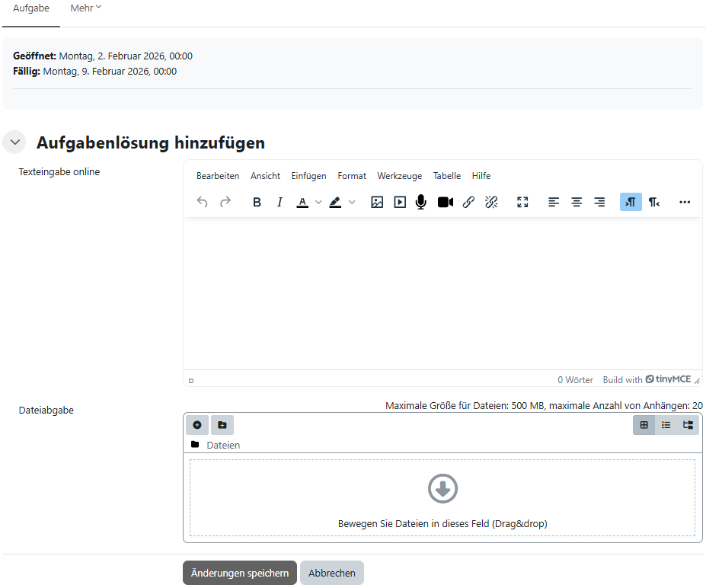Collapse the Aufgabenlösung hinzufügen section
Image resolution: width=706 pixels, height=588 pixels.
[x=14, y=142]
